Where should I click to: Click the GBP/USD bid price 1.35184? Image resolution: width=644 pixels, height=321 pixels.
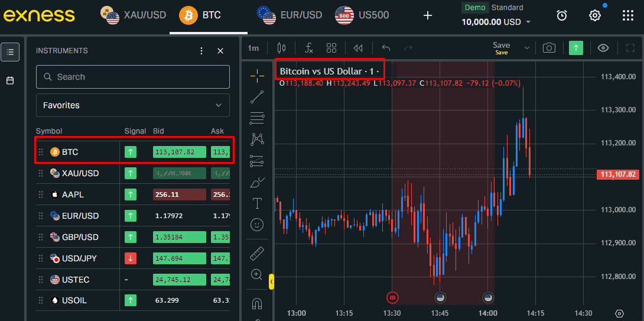pos(180,237)
